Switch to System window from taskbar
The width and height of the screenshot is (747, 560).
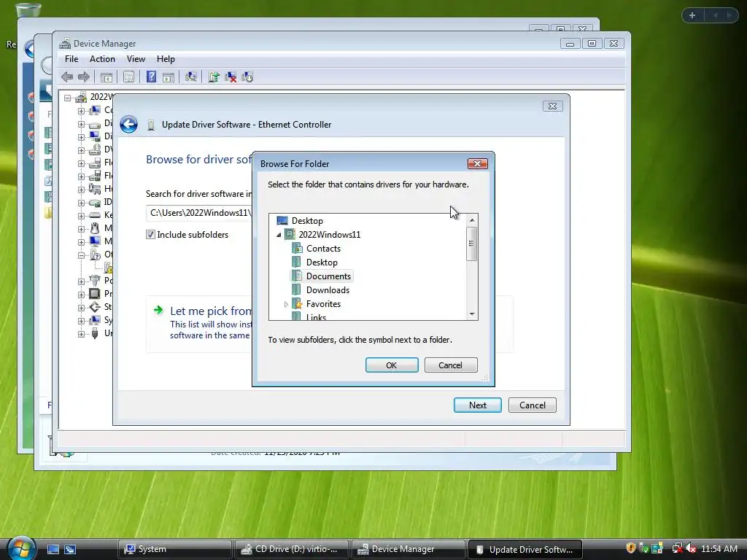pos(174,549)
